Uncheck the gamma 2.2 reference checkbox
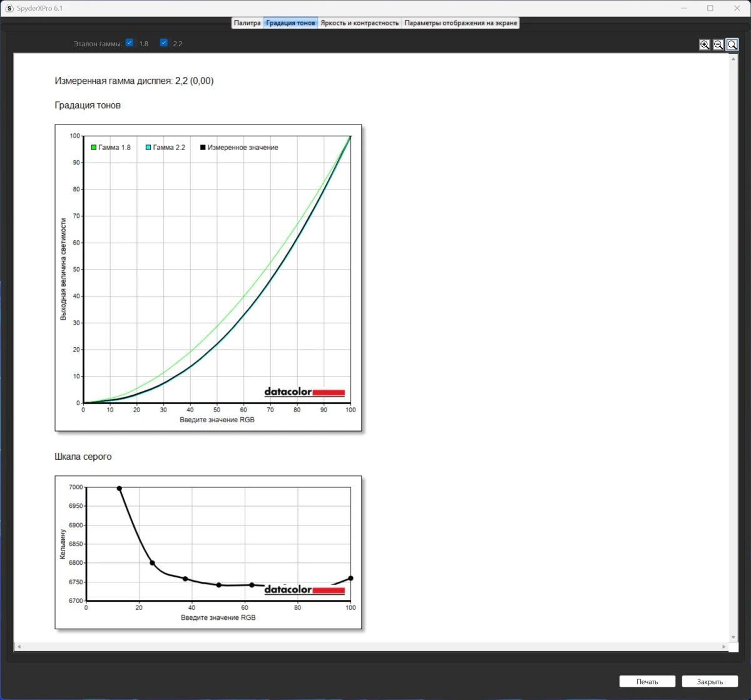The image size is (751, 700). [x=164, y=43]
